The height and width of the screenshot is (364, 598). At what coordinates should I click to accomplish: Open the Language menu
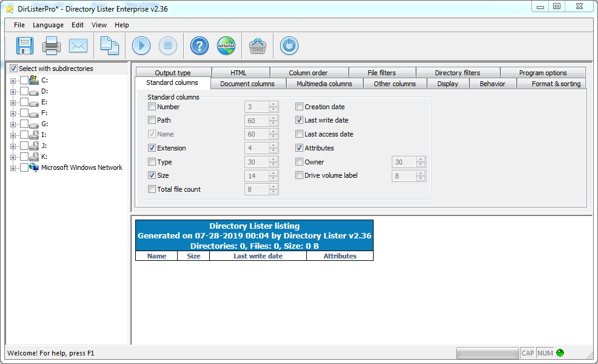[48, 25]
